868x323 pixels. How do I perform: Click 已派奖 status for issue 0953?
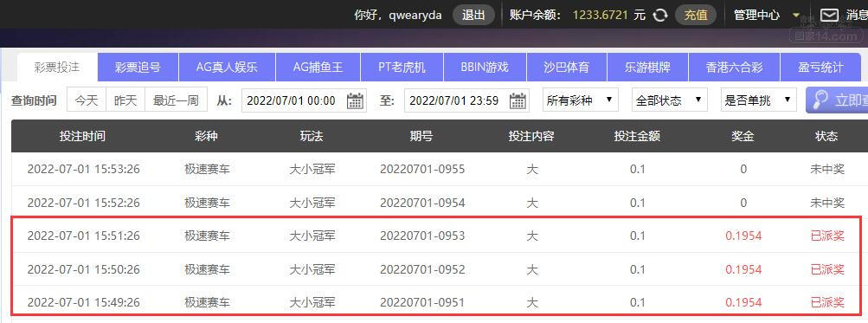(x=827, y=236)
